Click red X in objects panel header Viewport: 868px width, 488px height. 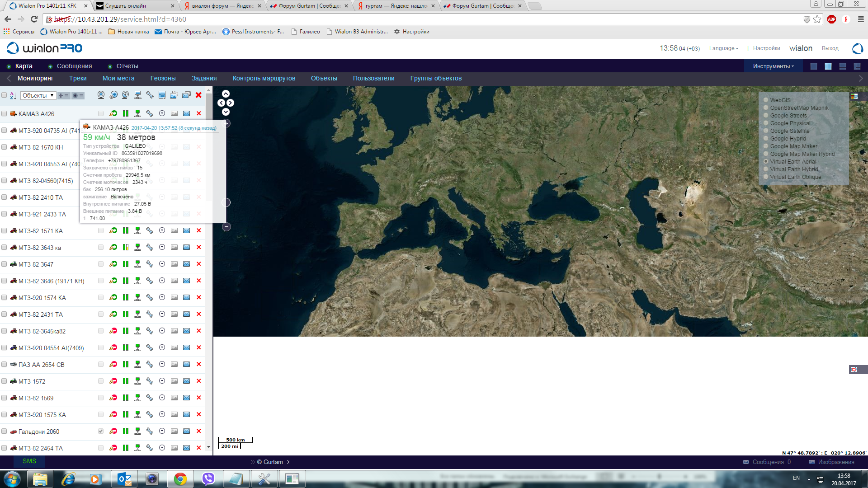pyautogui.click(x=198, y=95)
